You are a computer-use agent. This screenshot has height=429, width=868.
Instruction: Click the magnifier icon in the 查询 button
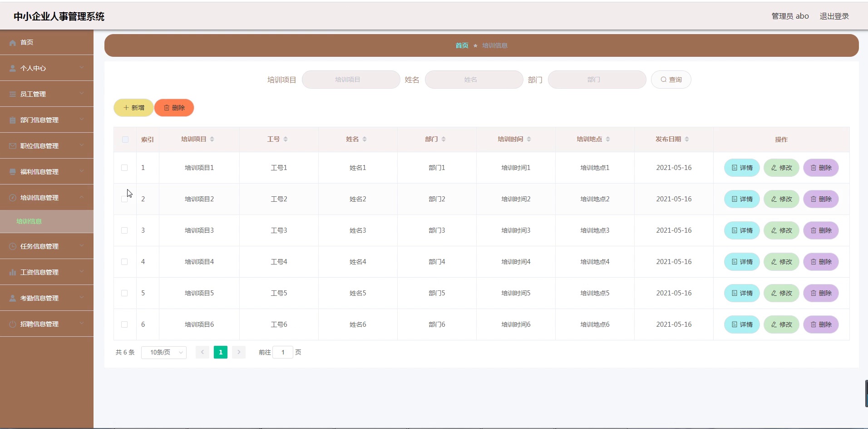click(x=664, y=80)
